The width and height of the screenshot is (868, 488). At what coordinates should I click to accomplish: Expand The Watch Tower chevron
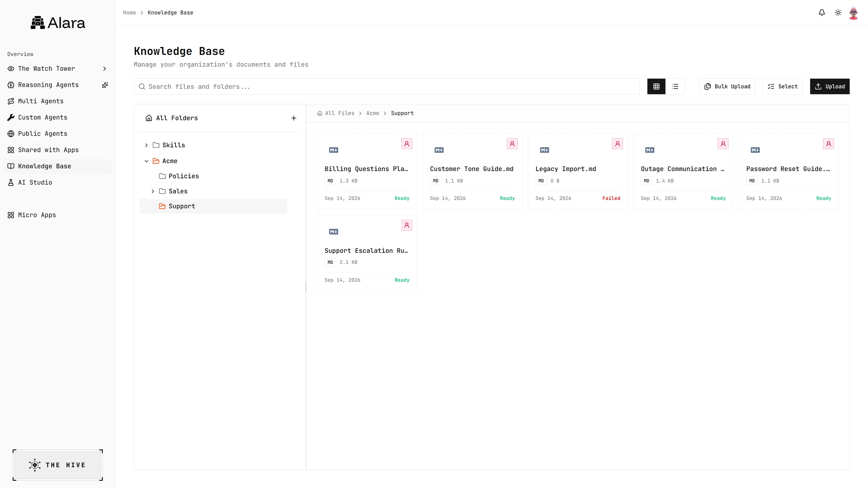105,69
